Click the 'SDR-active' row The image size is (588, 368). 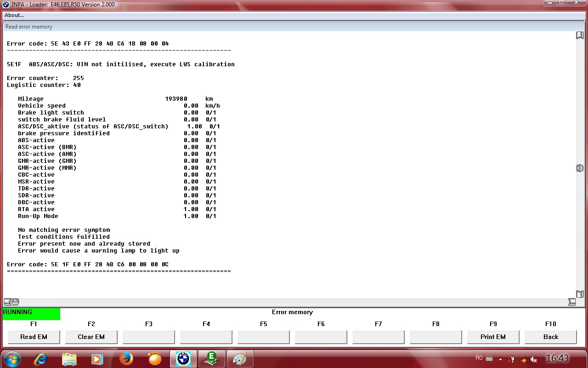(117, 195)
